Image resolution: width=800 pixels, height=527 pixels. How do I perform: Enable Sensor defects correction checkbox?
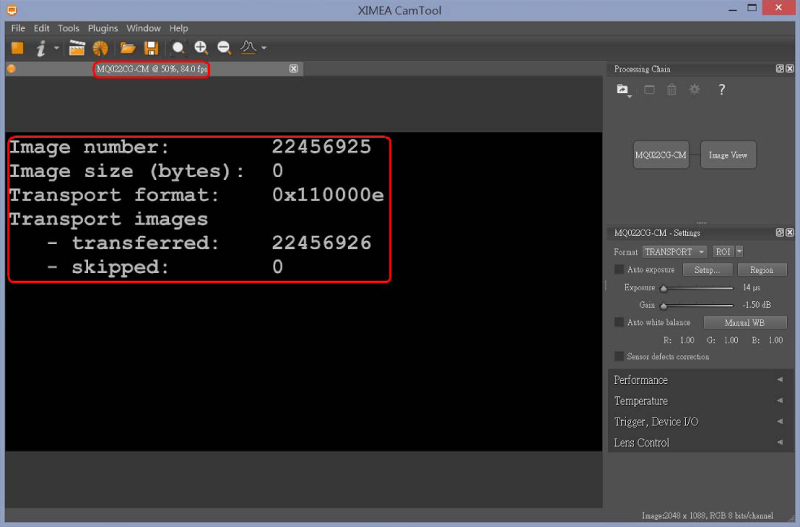click(x=619, y=356)
